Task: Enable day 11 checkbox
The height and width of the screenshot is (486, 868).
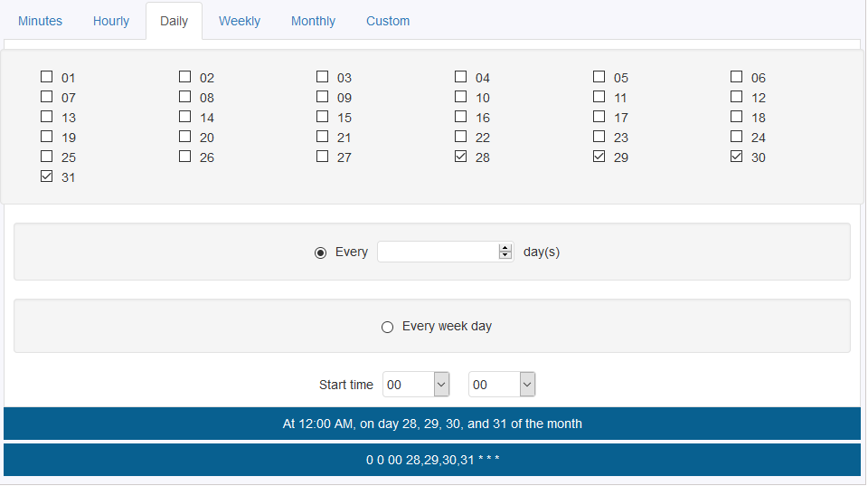Action: 599,97
